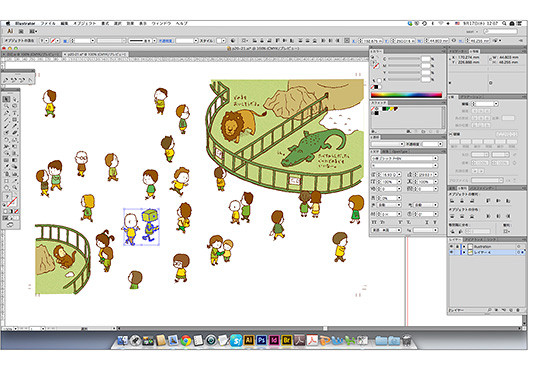Select the Zoom tool in the toolbox
Viewport: 546px width, 365px height.
pyautogui.click(x=15, y=187)
